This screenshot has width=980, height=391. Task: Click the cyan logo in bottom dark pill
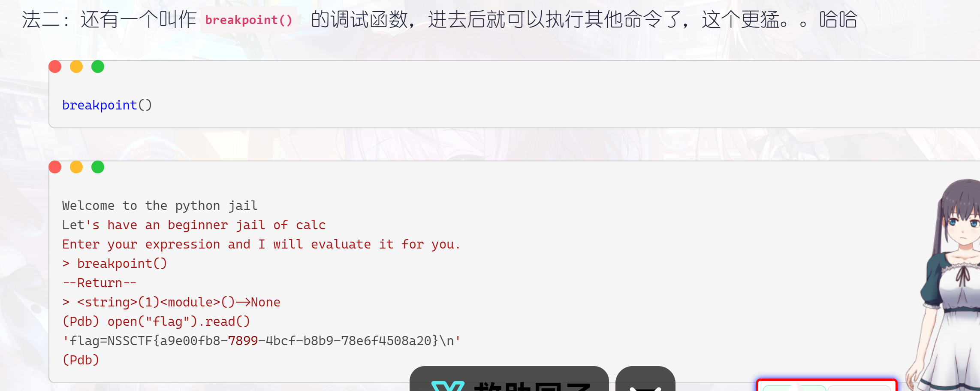point(448,385)
